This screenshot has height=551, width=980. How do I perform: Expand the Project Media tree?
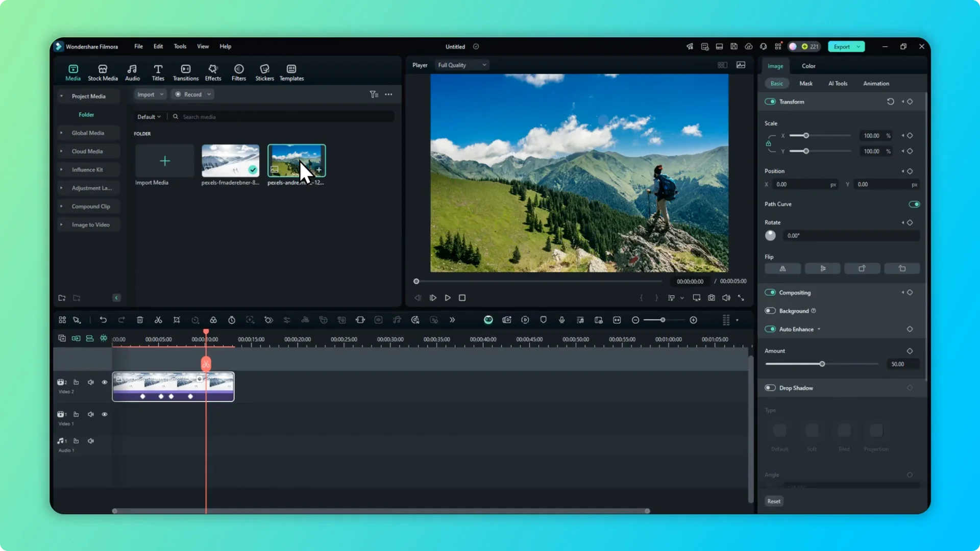tap(61, 96)
